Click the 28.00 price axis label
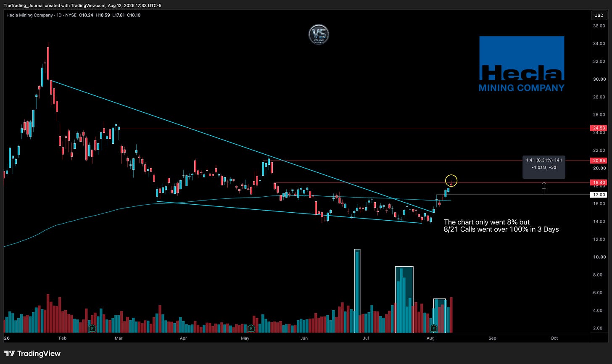Viewport: 612px width, 364px height. (599, 97)
